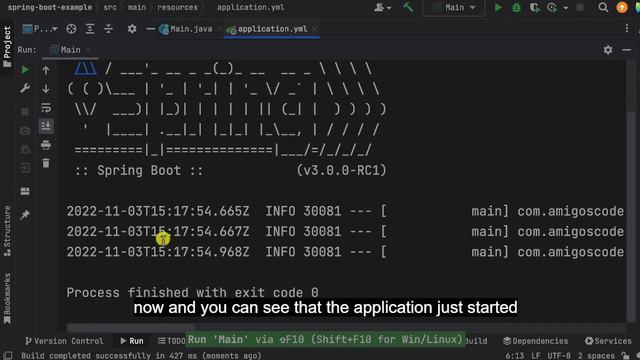Print console output with printer icon

[x=46, y=144]
